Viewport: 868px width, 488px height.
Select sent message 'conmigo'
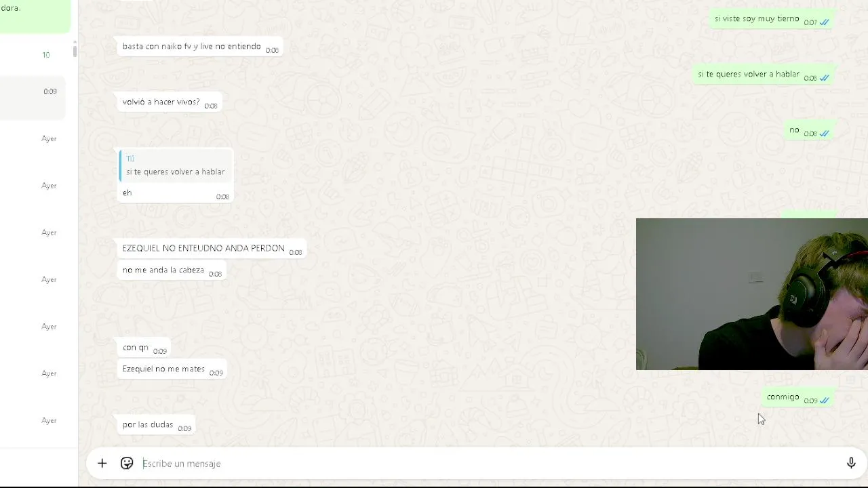click(798, 397)
